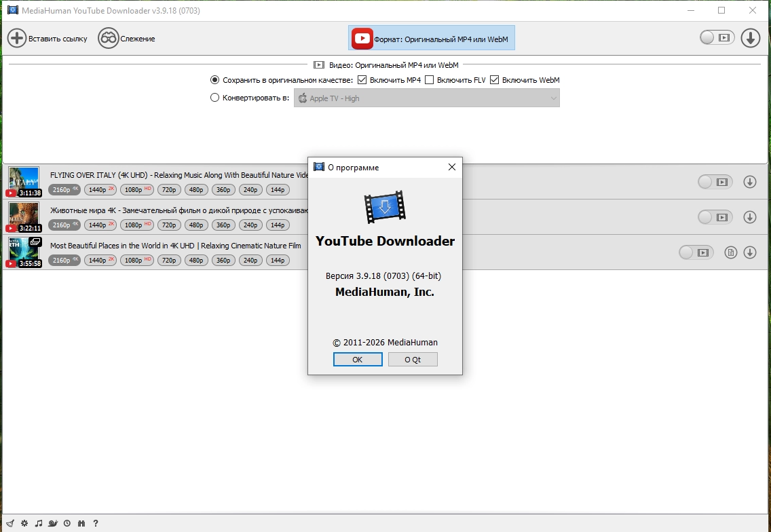Click Вставить ссылку in the toolbar
Image resolution: width=771 pixels, height=532 pixels.
pyautogui.click(x=48, y=39)
